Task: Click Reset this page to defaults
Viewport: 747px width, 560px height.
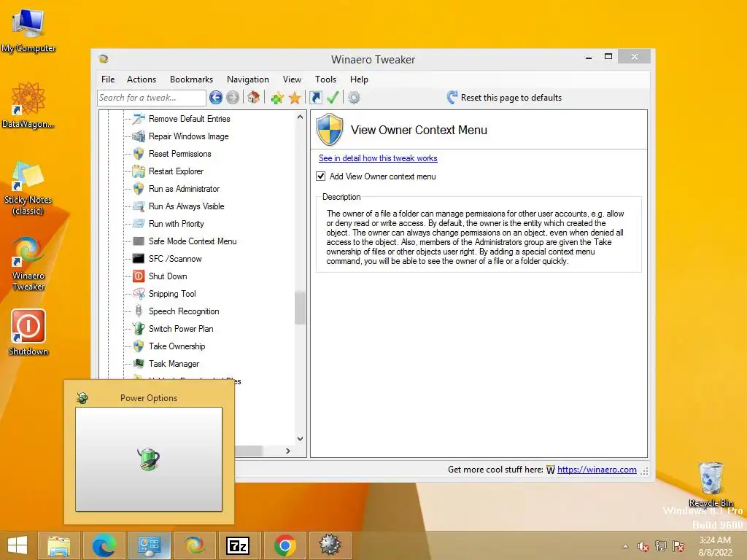Action: (505, 98)
